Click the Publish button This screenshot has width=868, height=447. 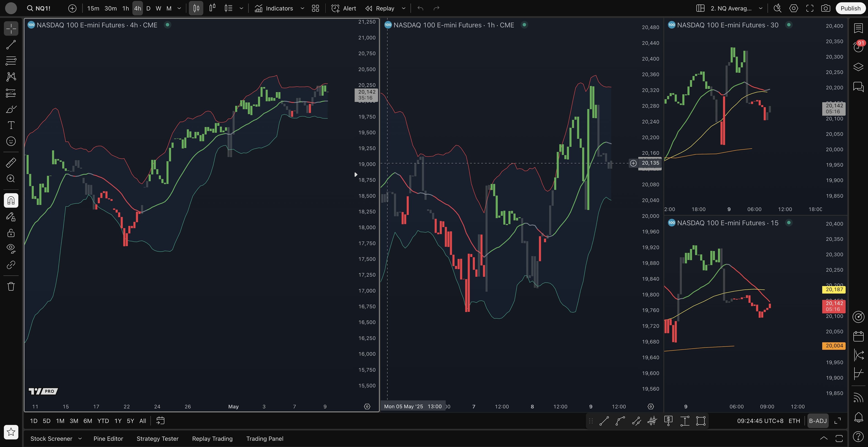click(850, 8)
